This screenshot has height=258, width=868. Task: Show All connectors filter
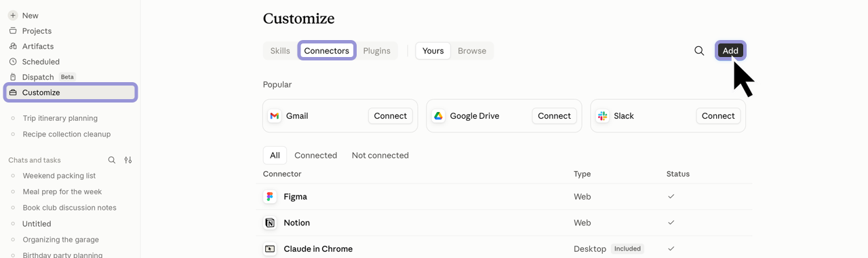click(275, 155)
